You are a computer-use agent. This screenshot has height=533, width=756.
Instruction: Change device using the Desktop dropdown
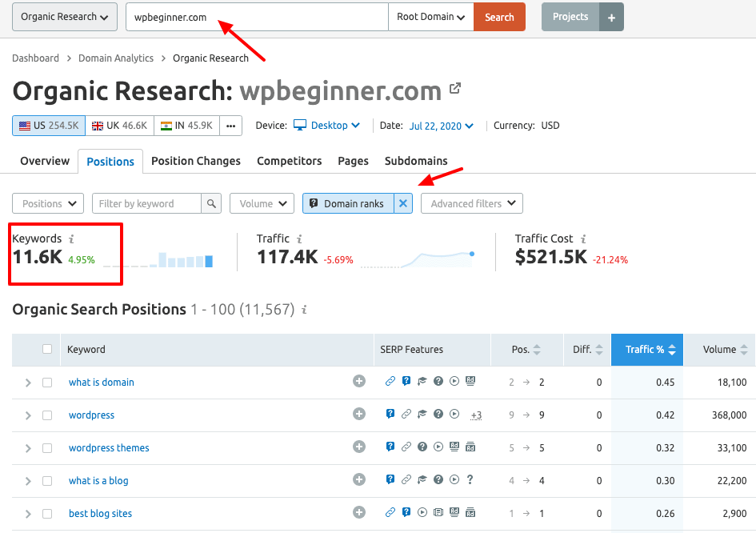[327, 126]
